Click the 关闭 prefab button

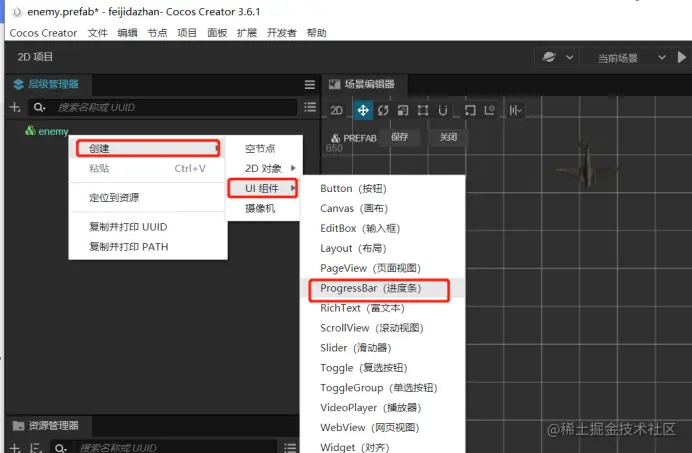point(448,137)
